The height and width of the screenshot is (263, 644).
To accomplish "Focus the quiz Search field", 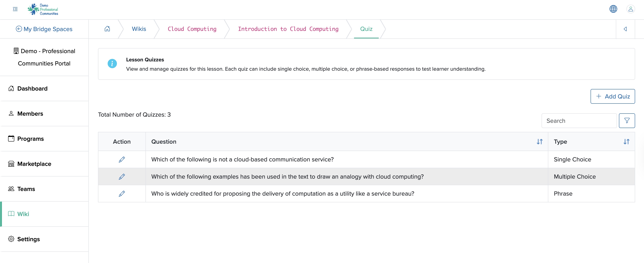I will point(579,121).
